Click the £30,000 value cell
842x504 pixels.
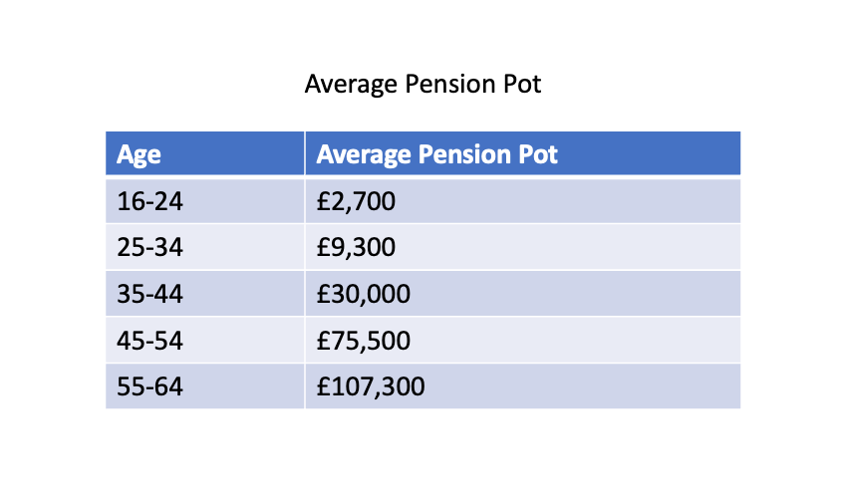point(523,294)
